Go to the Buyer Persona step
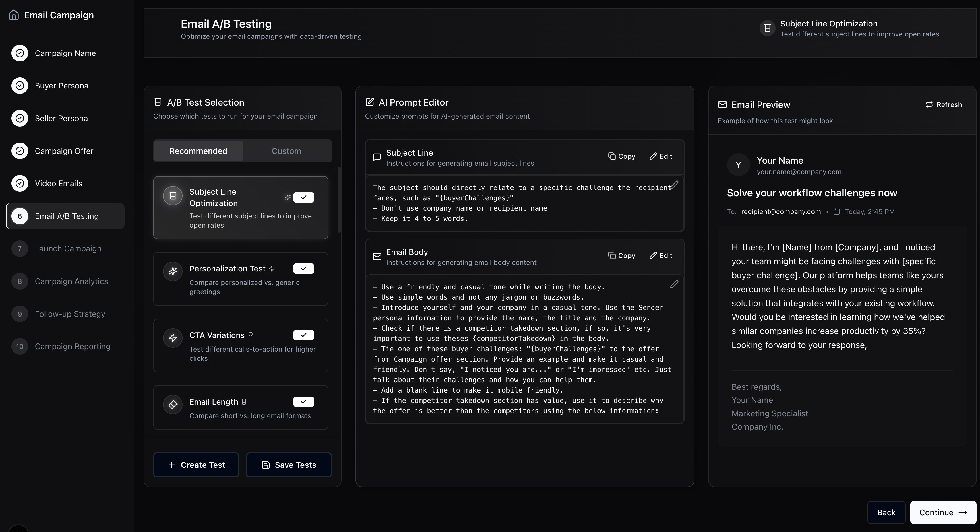This screenshot has height=532, width=980. tap(65, 86)
